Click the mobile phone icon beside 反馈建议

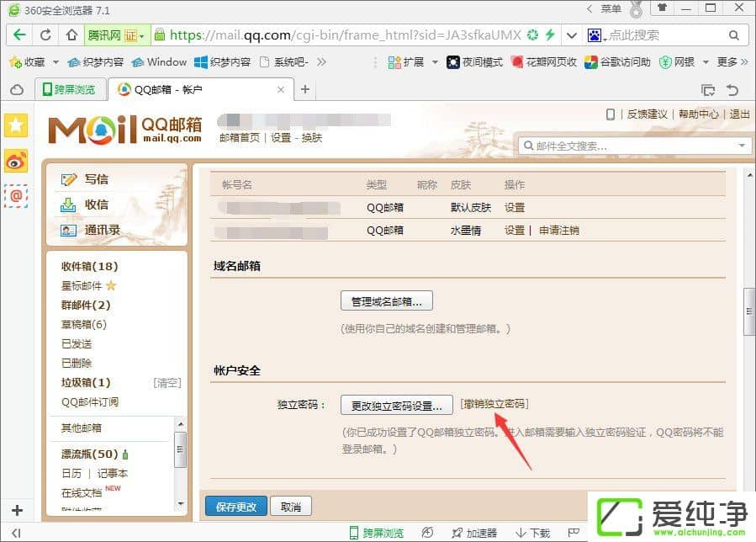coord(611,114)
